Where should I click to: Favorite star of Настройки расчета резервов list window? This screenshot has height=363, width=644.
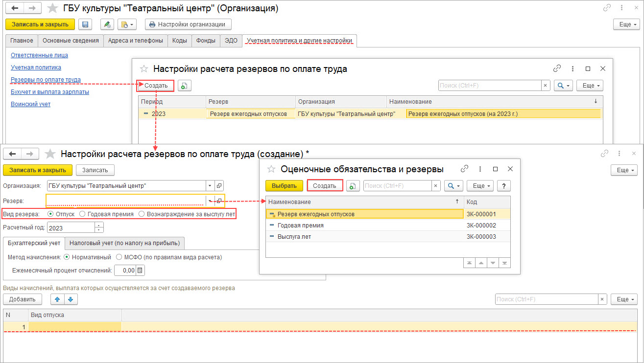point(144,69)
